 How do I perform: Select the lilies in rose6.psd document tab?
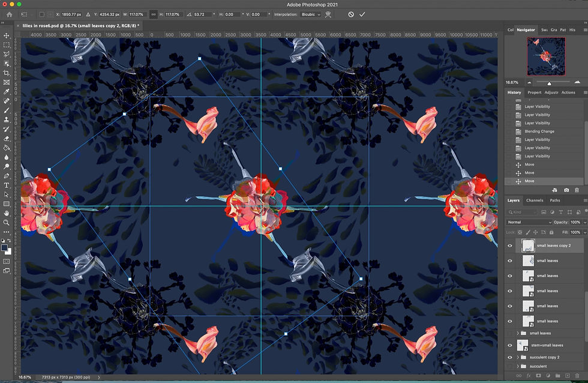80,25
